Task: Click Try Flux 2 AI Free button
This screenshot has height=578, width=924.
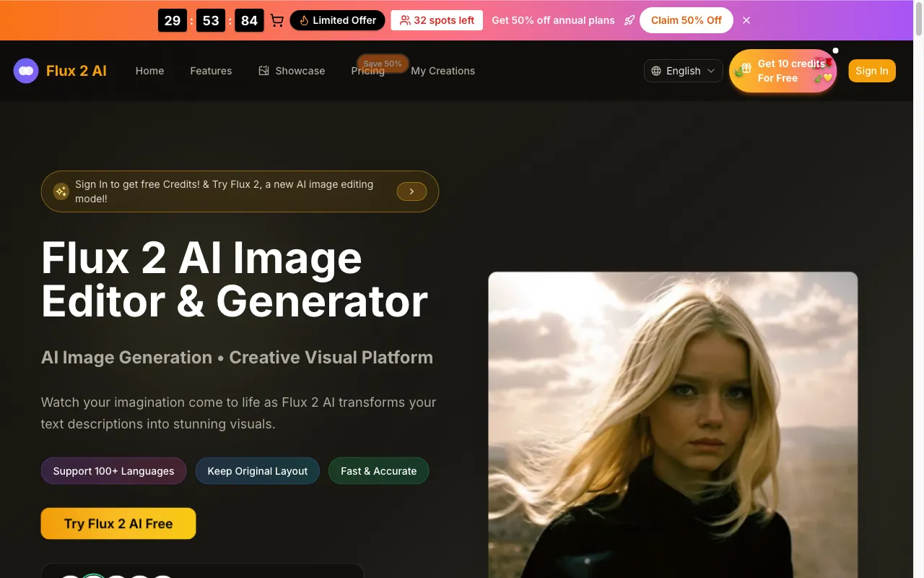Action: point(118,524)
